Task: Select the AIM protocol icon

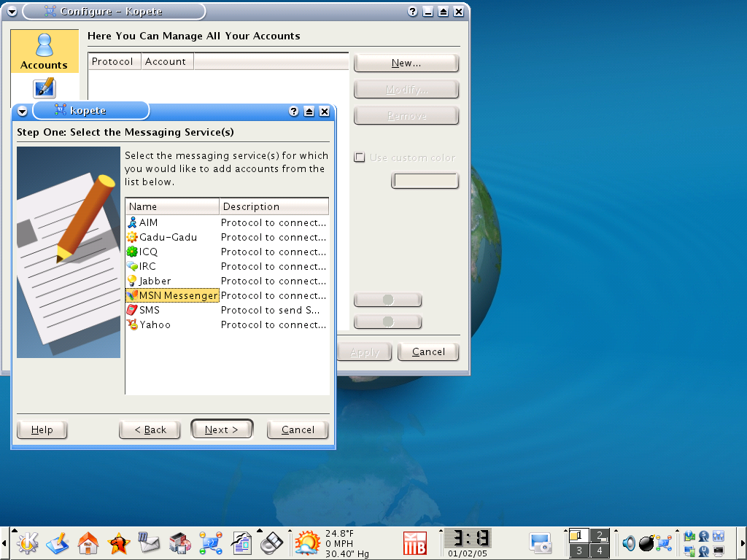Action: [x=132, y=222]
